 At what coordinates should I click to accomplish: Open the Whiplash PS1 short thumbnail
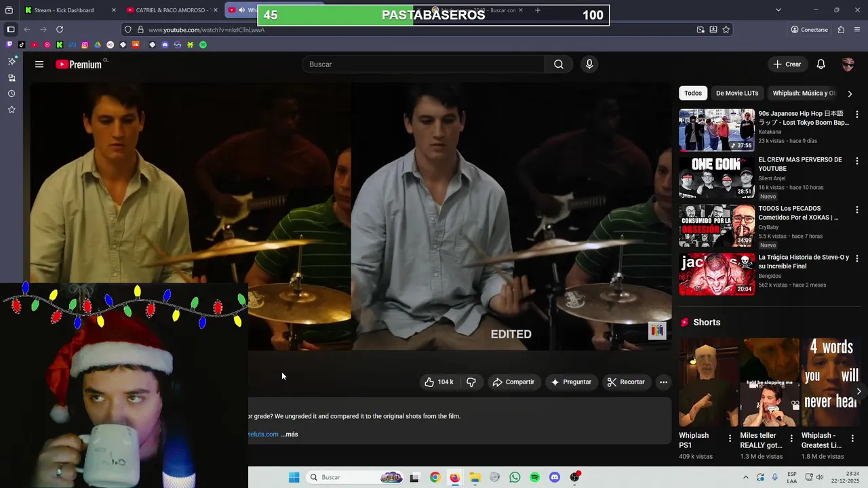(x=709, y=383)
